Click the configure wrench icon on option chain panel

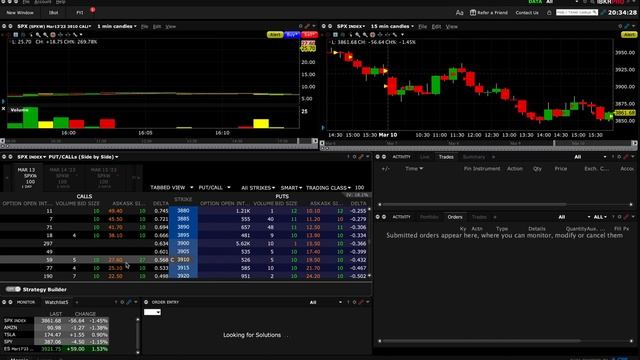tap(361, 157)
